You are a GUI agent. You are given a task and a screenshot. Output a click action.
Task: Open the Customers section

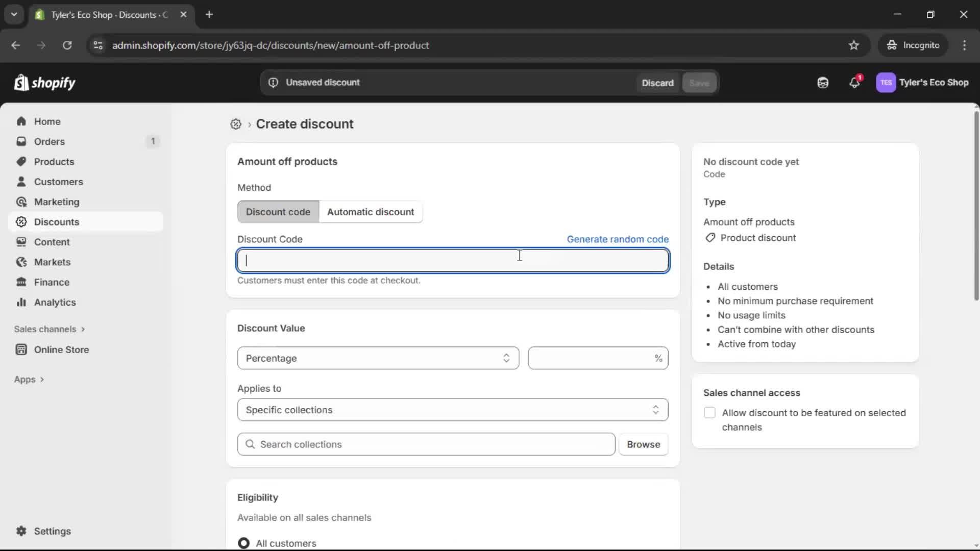click(x=59, y=182)
